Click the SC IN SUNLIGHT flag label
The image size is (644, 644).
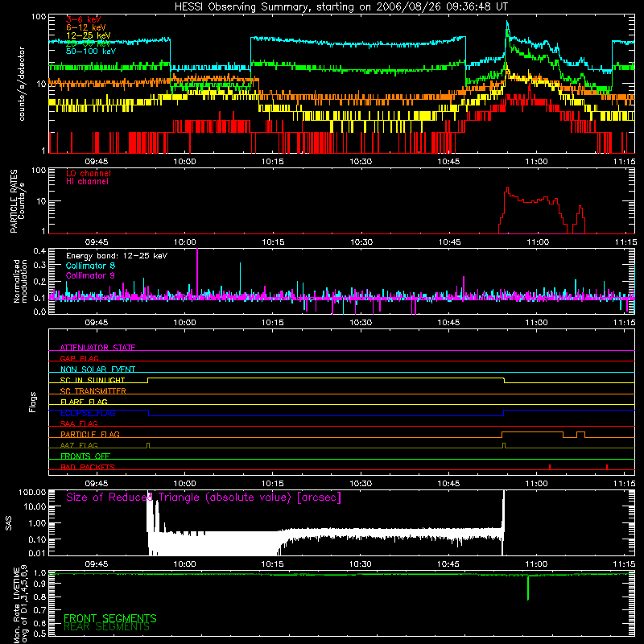click(93, 380)
